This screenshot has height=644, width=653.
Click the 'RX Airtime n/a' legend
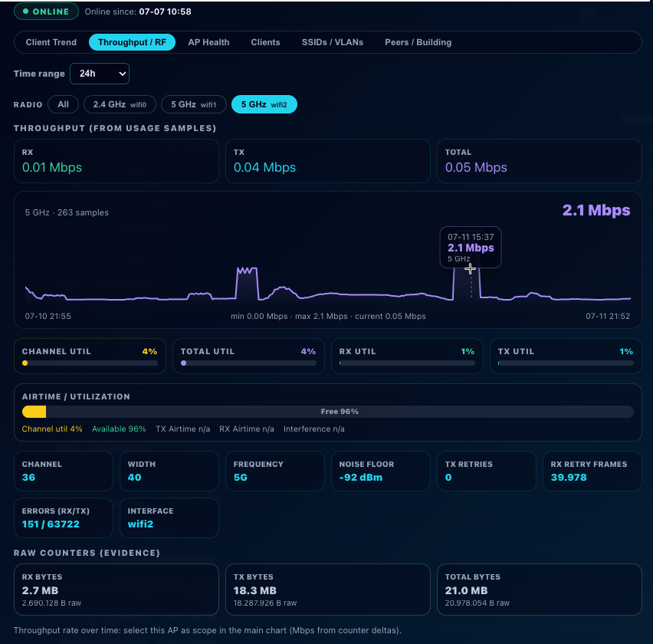pos(247,429)
